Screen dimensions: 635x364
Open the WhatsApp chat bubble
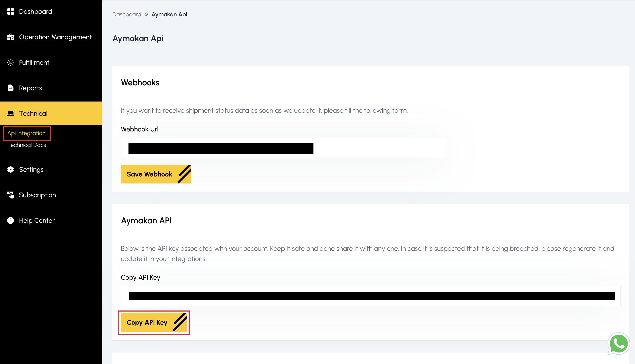(618, 344)
